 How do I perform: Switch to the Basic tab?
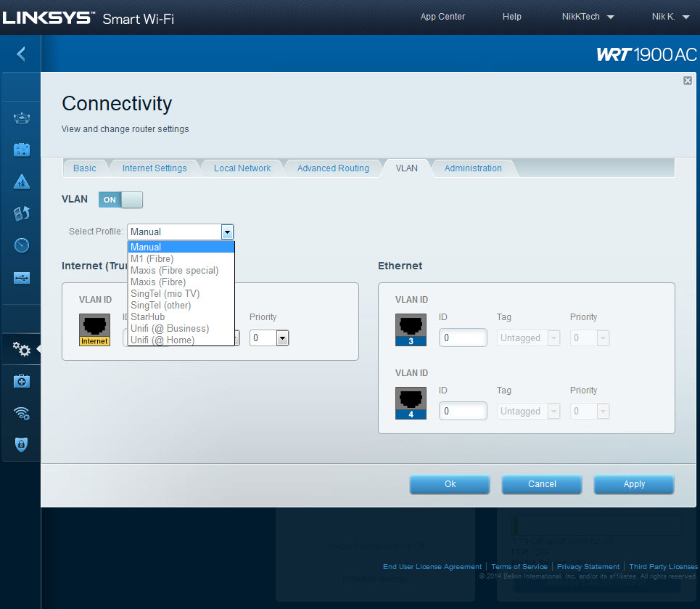pyautogui.click(x=85, y=168)
